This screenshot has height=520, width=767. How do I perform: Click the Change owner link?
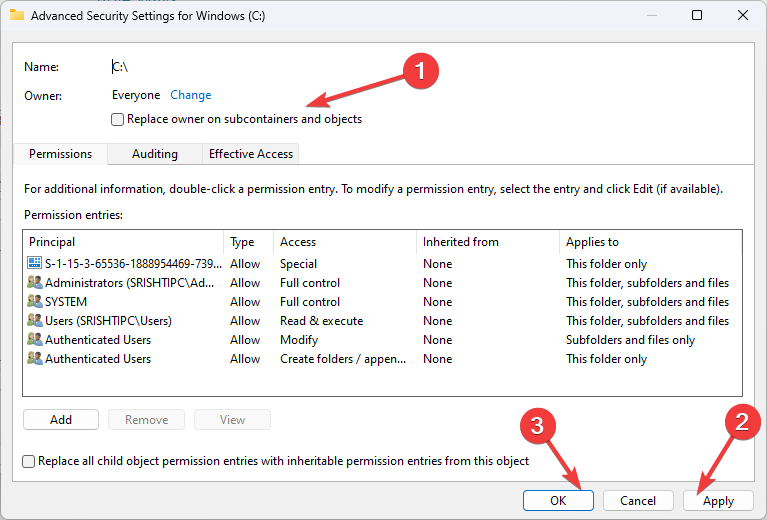[x=190, y=95]
